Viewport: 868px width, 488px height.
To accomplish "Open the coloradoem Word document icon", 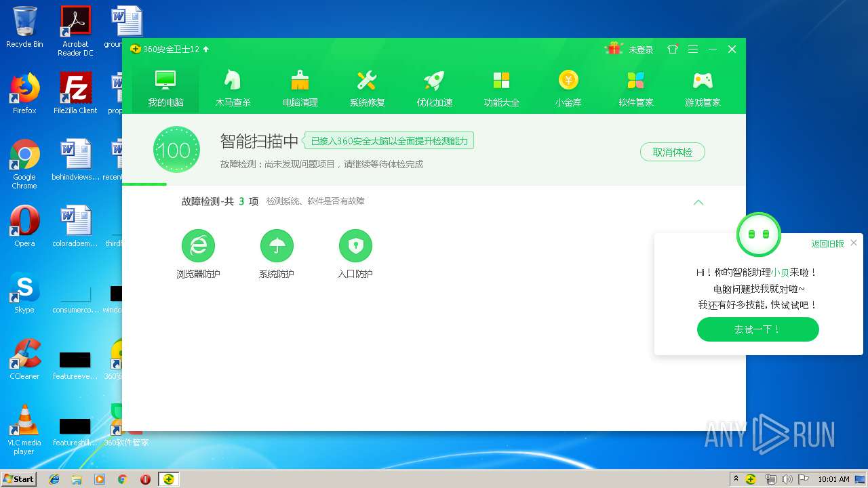I will pos(75,226).
